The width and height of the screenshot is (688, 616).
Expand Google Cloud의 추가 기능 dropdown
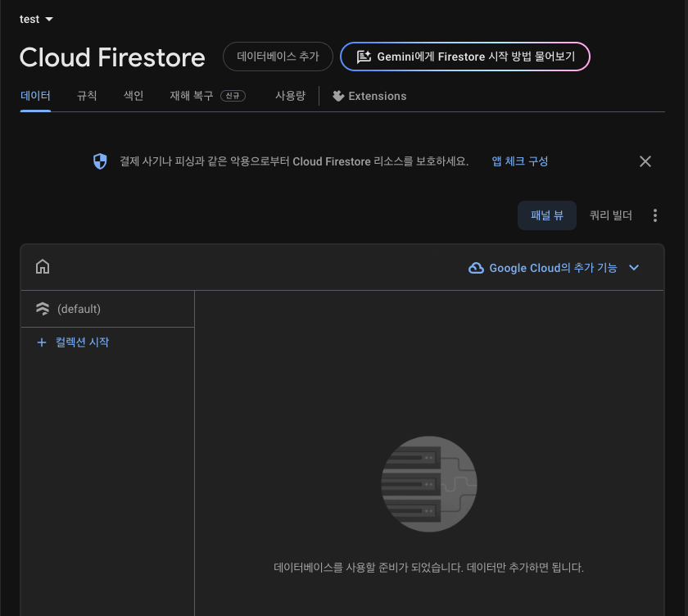coord(554,268)
